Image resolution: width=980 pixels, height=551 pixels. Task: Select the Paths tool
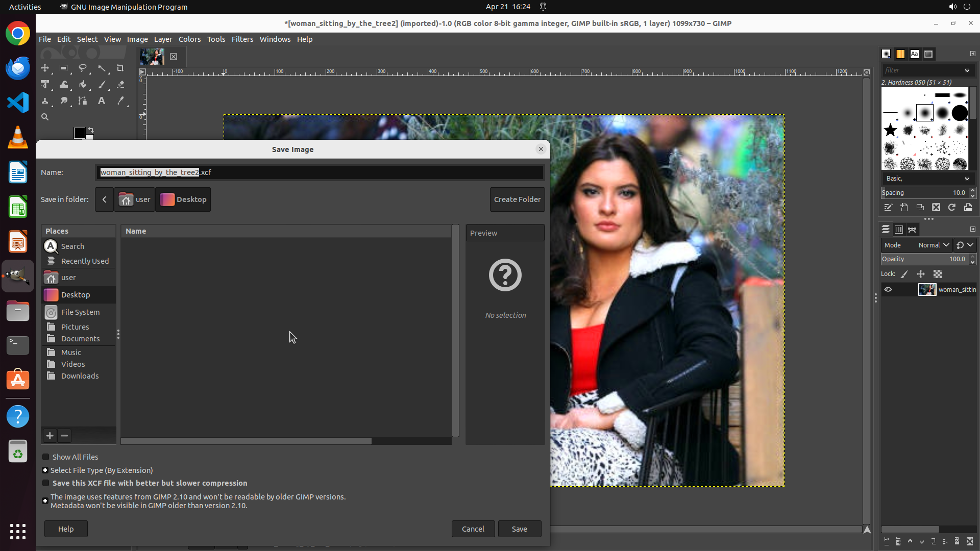tap(83, 101)
